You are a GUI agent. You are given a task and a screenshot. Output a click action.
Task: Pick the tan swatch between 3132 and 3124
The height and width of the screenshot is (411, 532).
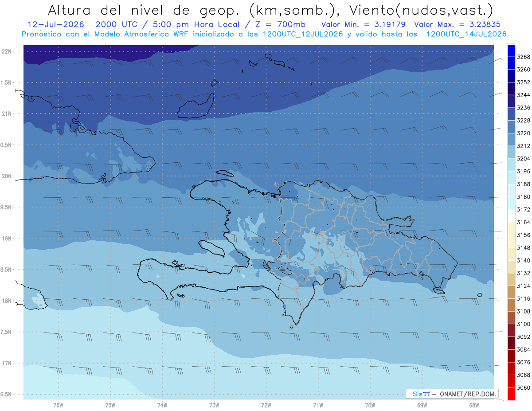pos(511,279)
